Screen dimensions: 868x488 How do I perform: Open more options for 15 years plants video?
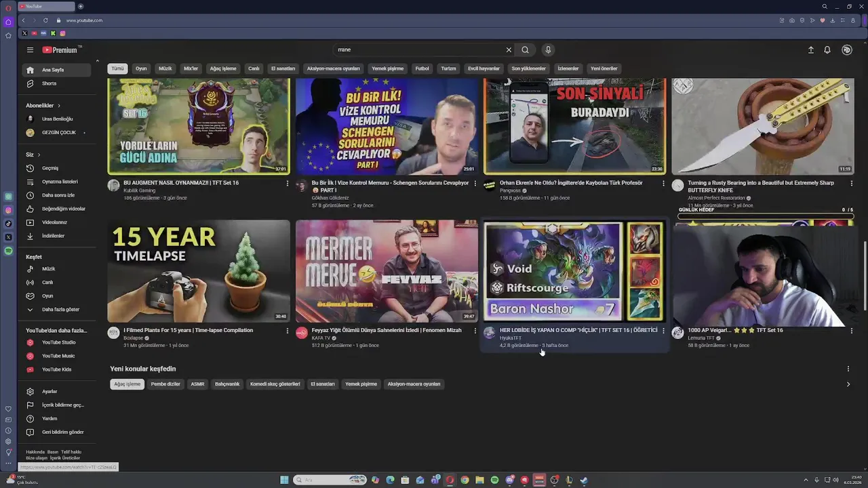(287, 331)
